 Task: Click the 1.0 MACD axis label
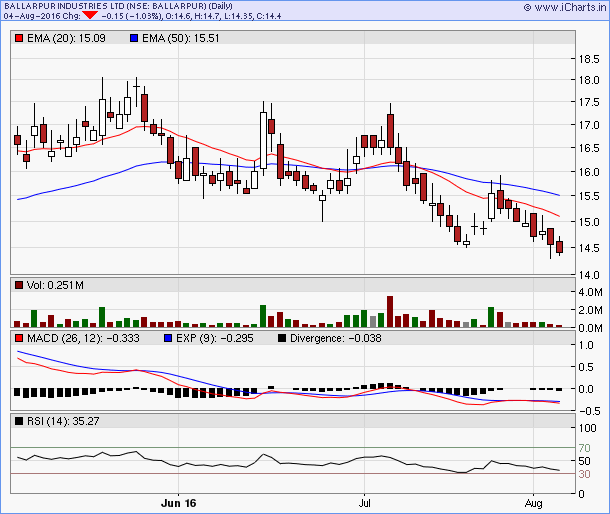(586, 346)
